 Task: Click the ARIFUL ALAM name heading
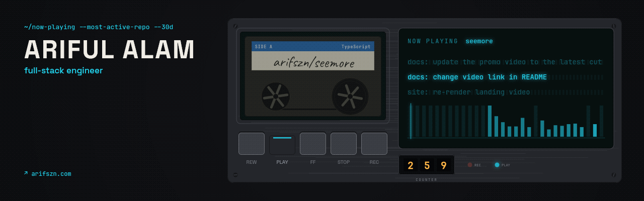click(110, 49)
